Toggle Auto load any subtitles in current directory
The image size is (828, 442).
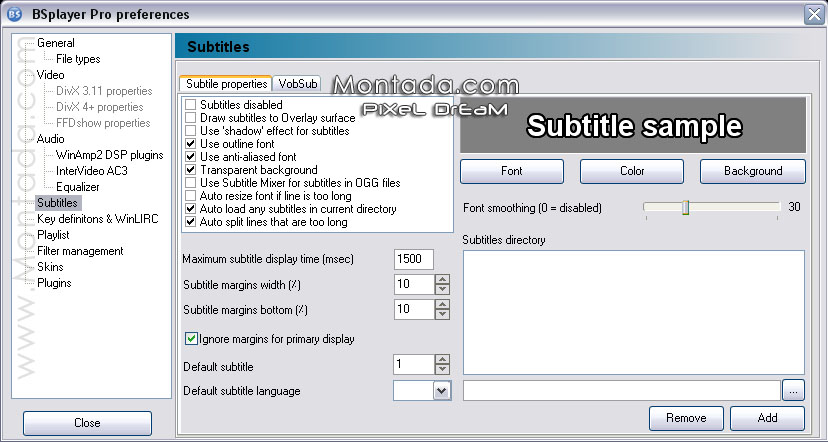[191, 209]
